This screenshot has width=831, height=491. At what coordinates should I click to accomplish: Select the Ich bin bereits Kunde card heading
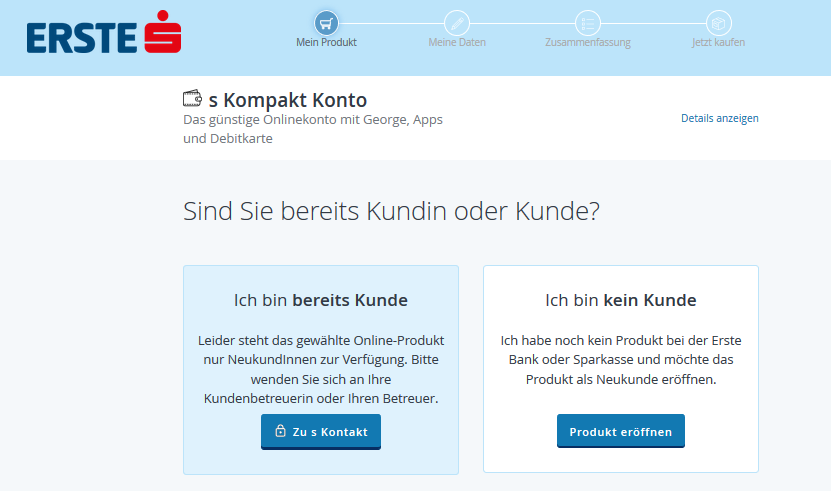coord(321,300)
